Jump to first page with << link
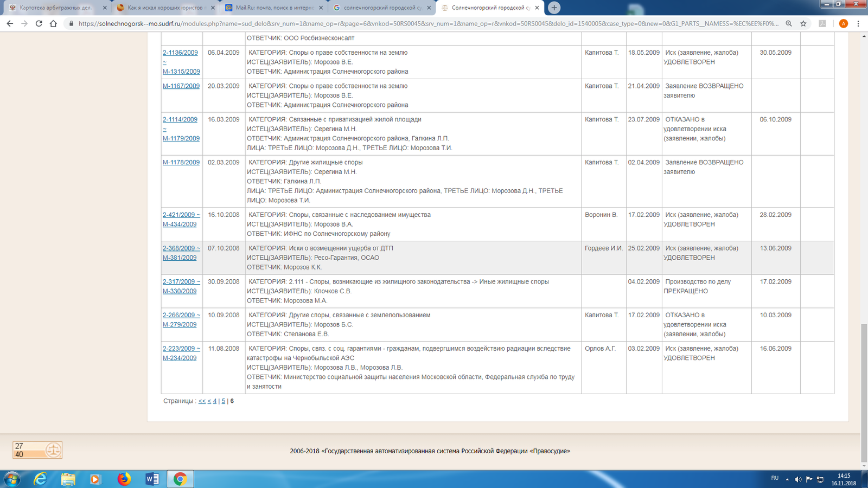The height and width of the screenshot is (488, 868). point(202,401)
